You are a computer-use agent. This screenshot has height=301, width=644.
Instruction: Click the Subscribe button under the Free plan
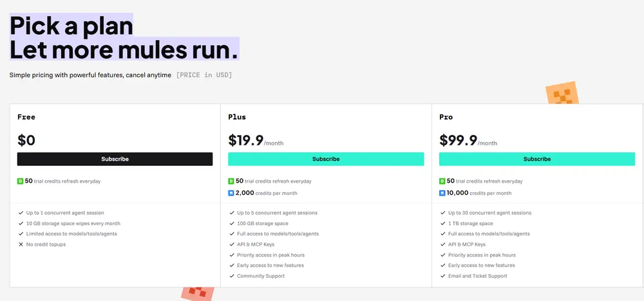[115, 159]
